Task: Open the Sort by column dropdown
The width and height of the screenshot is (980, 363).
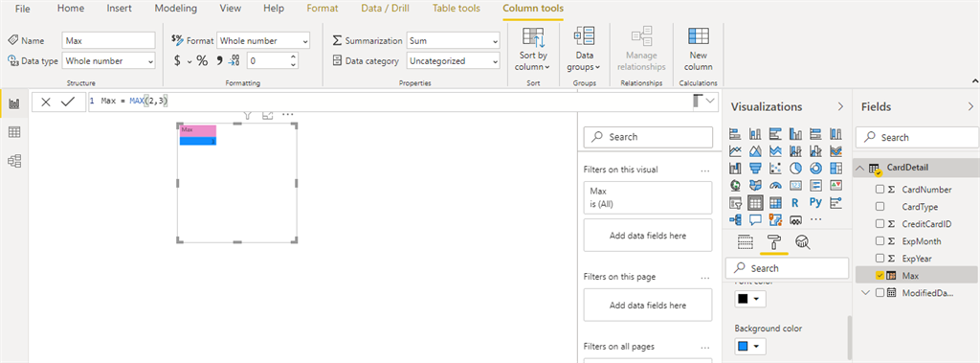Action: coord(533,49)
